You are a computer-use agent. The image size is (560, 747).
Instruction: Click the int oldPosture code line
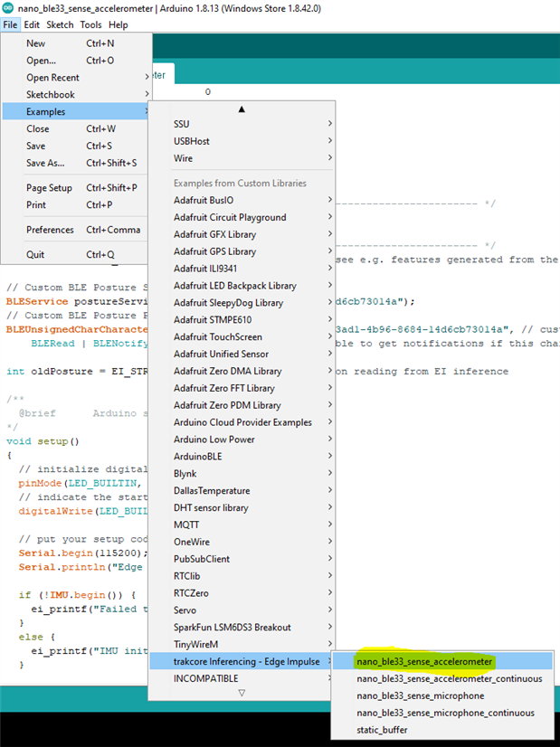(x=77, y=372)
